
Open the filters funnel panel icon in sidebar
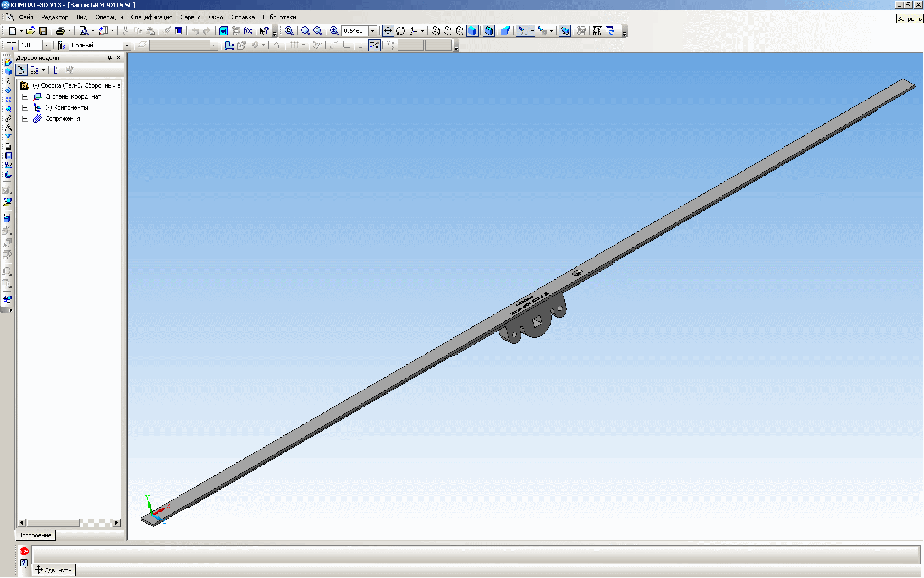point(8,137)
